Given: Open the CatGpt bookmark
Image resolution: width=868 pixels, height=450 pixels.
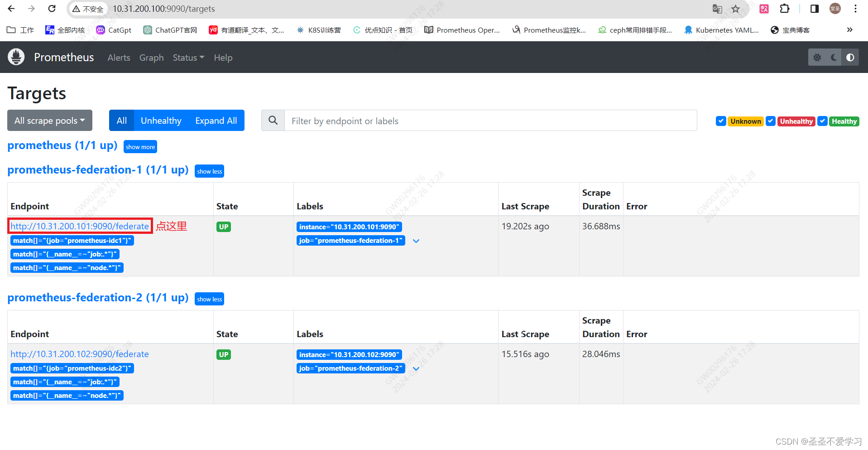Looking at the screenshot, I should point(114,30).
